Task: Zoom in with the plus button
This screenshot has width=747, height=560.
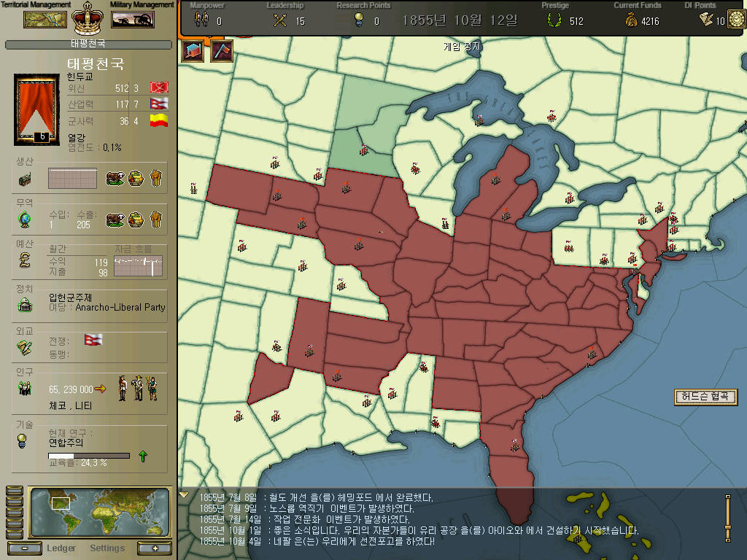Action: 155,548
